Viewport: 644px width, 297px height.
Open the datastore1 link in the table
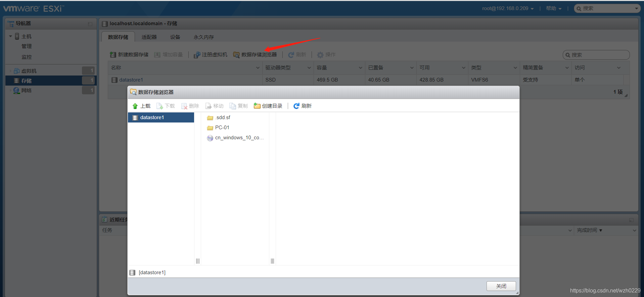[131, 80]
